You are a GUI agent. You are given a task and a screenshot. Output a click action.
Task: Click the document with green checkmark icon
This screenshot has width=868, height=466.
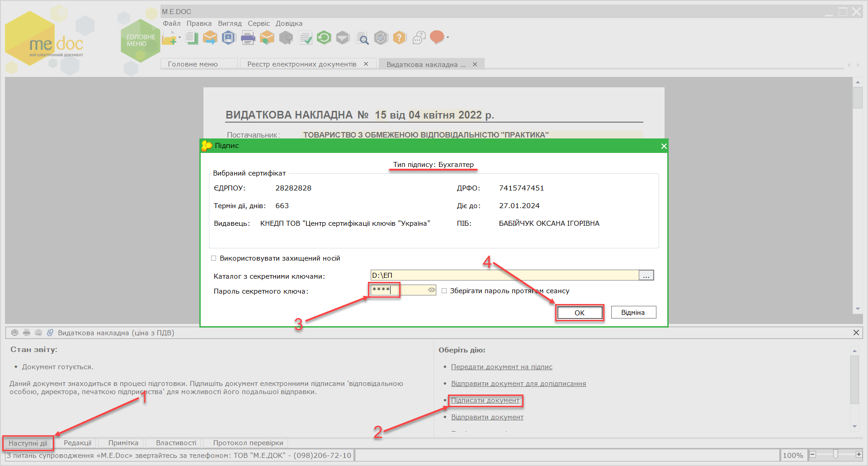(x=306, y=38)
